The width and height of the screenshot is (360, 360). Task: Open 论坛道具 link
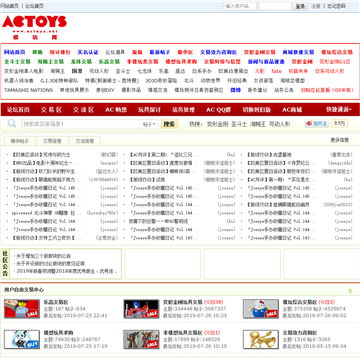point(115,52)
